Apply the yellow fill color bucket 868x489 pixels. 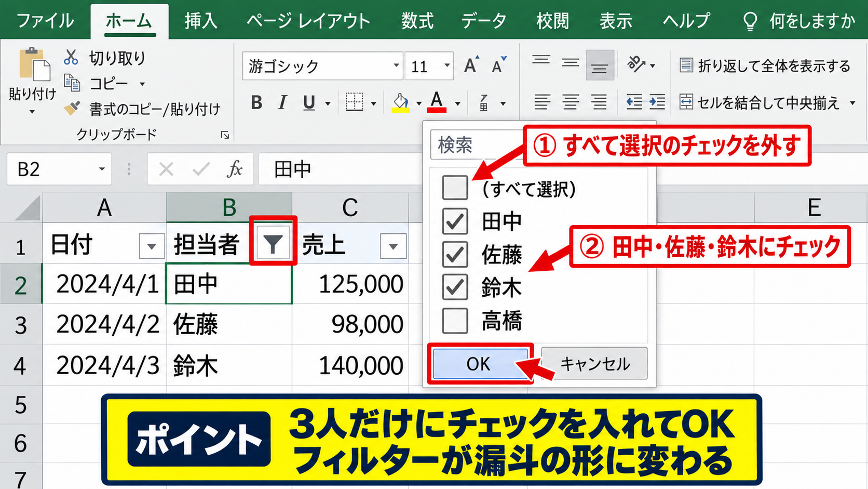401,102
